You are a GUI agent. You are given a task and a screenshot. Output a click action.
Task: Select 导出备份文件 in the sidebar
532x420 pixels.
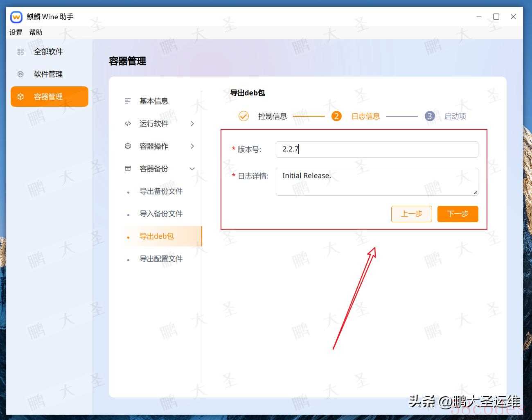161,191
